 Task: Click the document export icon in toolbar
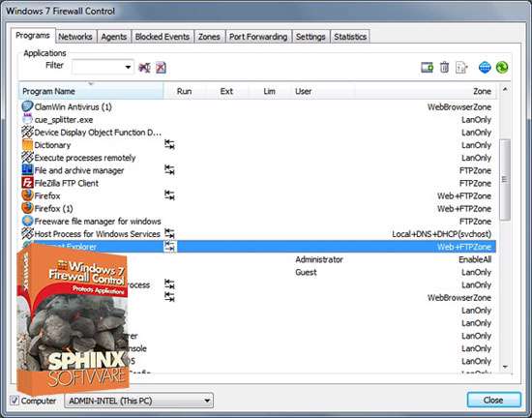coord(461,67)
